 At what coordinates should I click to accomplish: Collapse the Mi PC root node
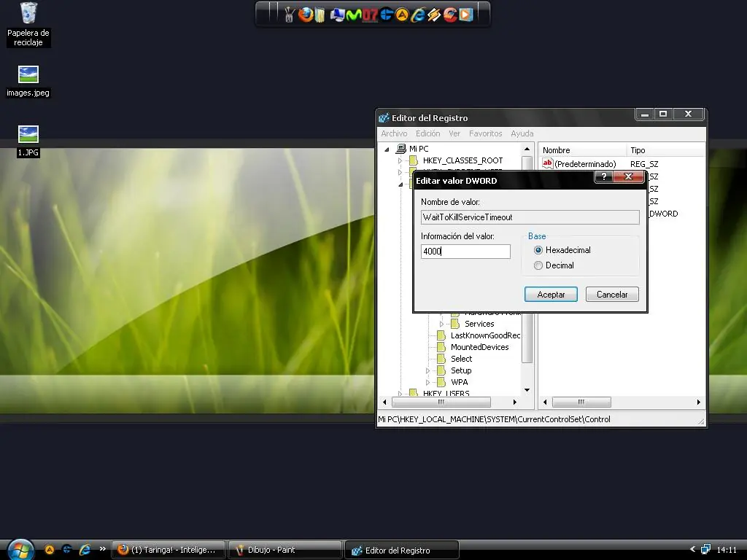(x=387, y=149)
